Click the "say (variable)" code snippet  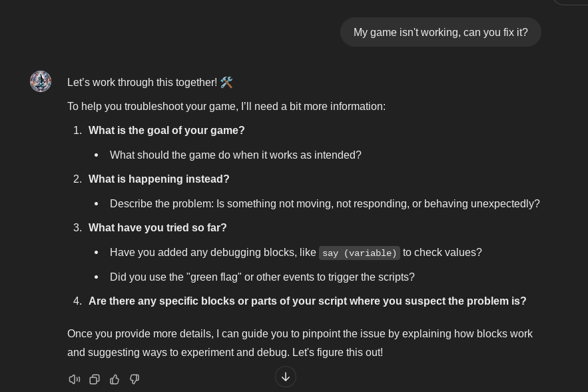[x=359, y=253]
